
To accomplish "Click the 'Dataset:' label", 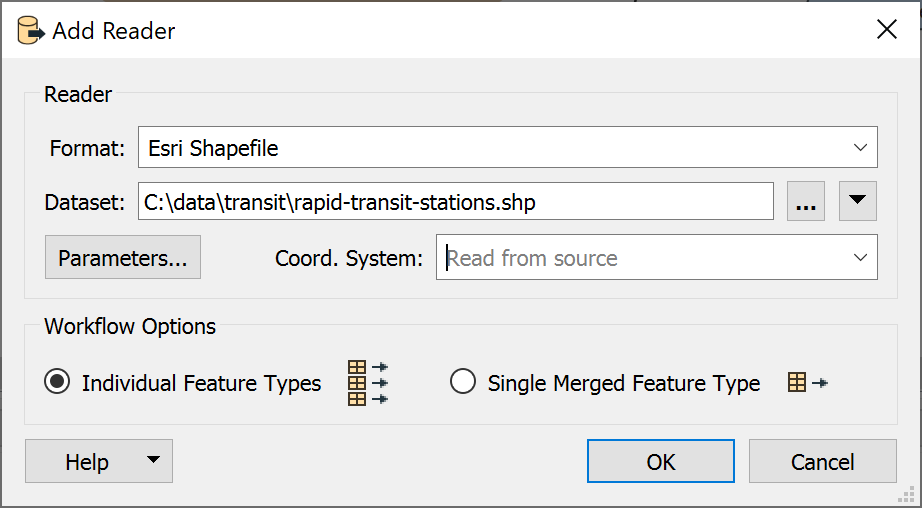I will [85, 203].
